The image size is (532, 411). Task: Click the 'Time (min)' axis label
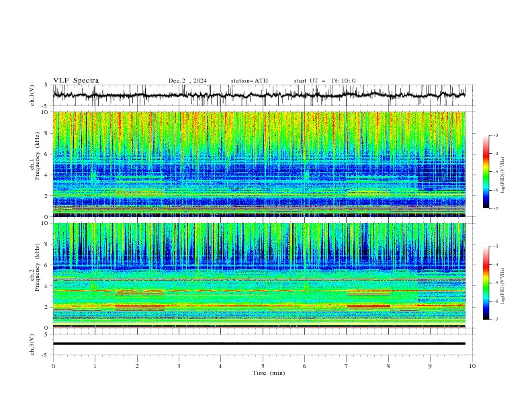tap(269, 373)
